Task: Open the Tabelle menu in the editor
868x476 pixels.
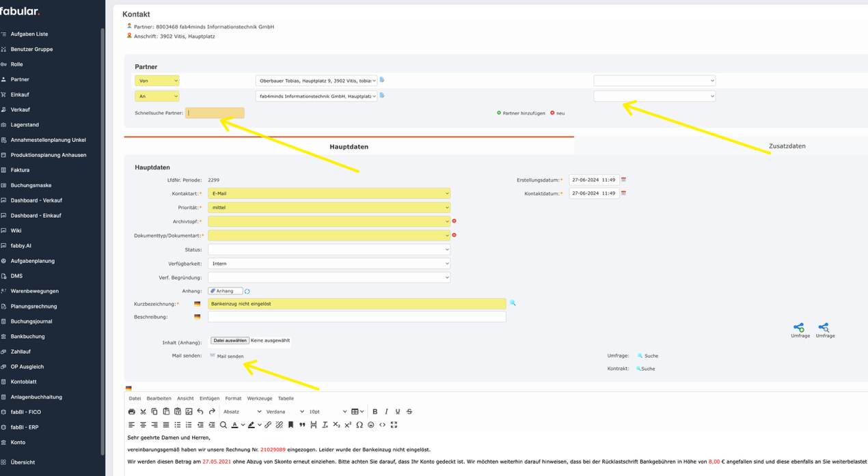Action: point(285,398)
